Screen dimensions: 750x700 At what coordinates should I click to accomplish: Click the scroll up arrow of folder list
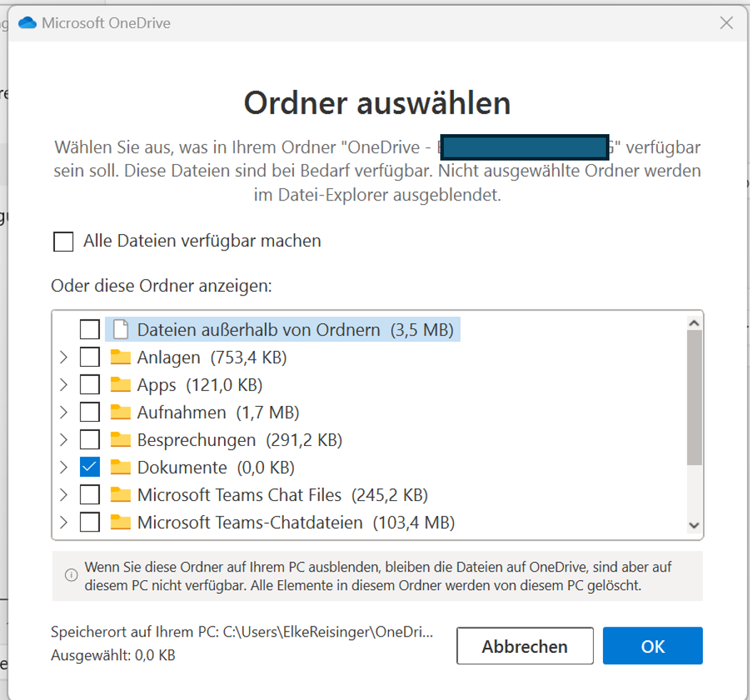point(694,323)
